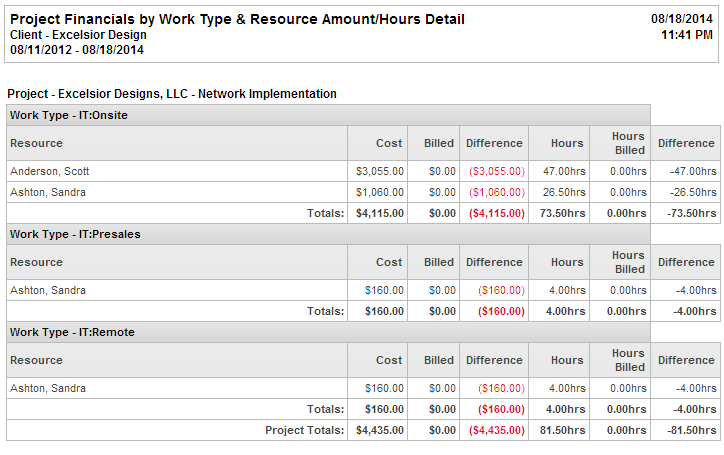Select Ashton, Sandra under IT:Onsite
Image resolution: width=724 pixels, height=455 pixels.
click(x=47, y=192)
